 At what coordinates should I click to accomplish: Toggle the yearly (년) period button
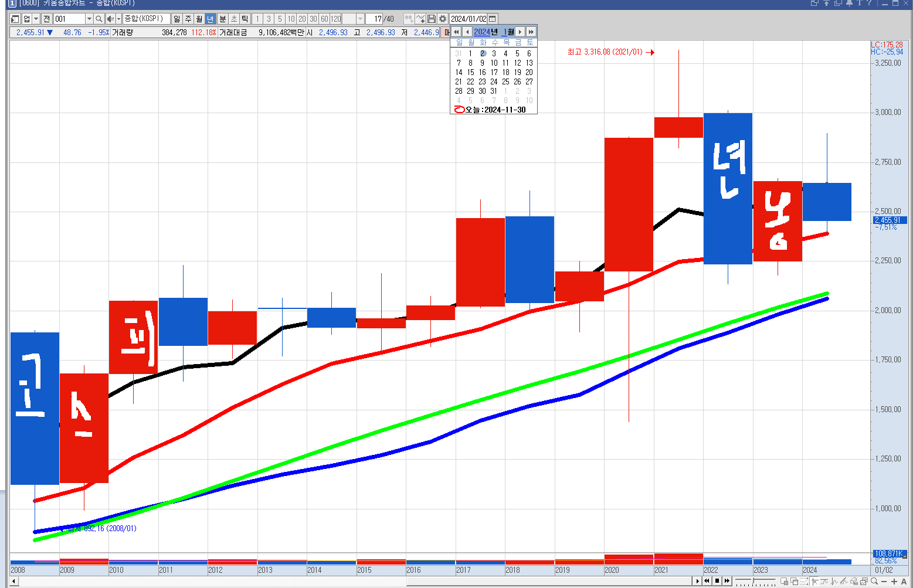(x=211, y=19)
